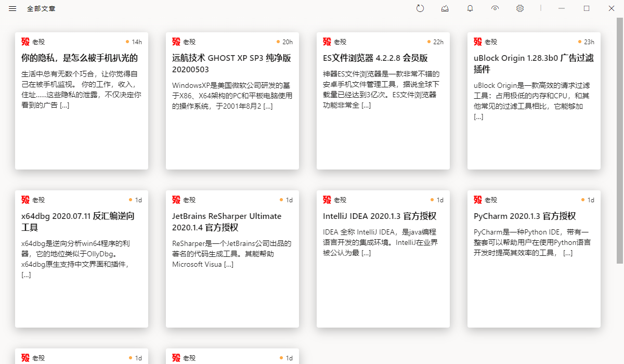Mark all articles as read envelope icon
The width and height of the screenshot is (624, 364).
pyautogui.click(x=445, y=8)
